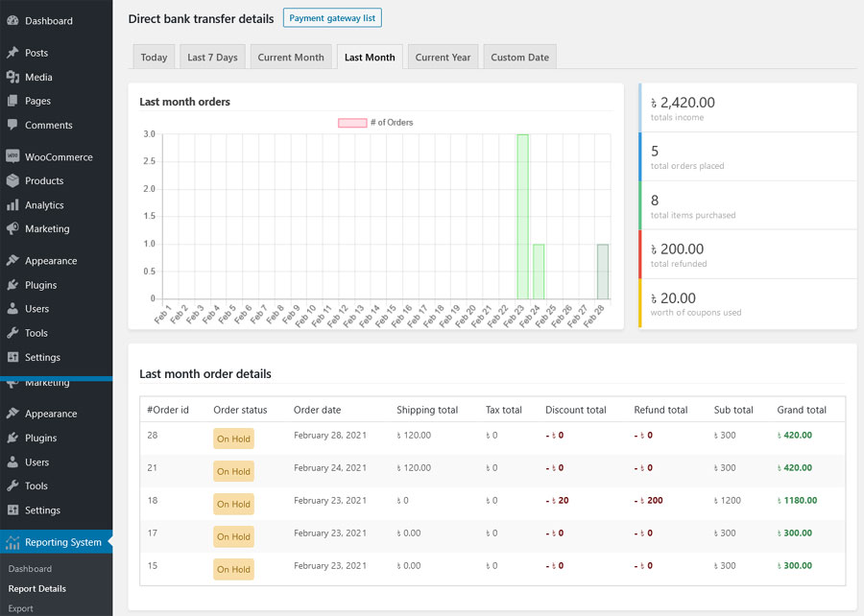Image resolution: width=864 pixels, height=616 pixels.
Task: Click the Products box icon
Action: (x=12, y=180)
